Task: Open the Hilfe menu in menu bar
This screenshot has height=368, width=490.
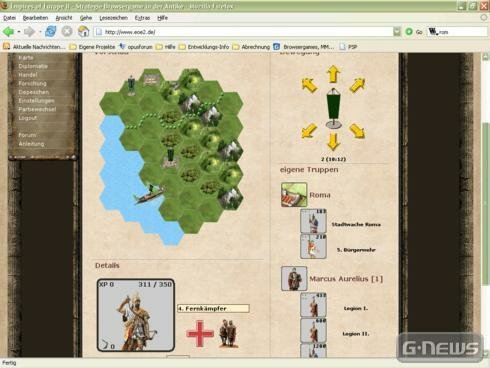Action: pyautogui.click(x=162, y=18)
